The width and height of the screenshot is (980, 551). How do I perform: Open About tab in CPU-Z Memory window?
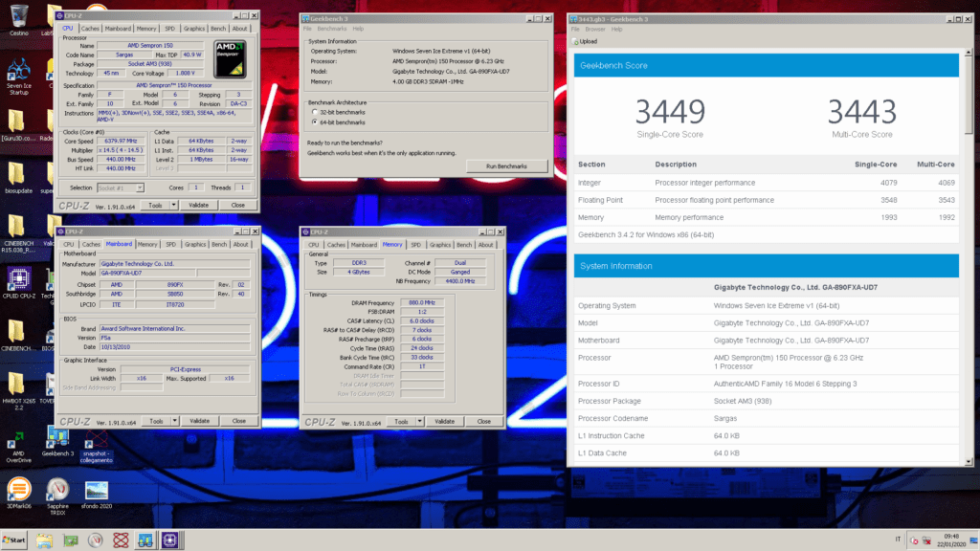(485, 245)
